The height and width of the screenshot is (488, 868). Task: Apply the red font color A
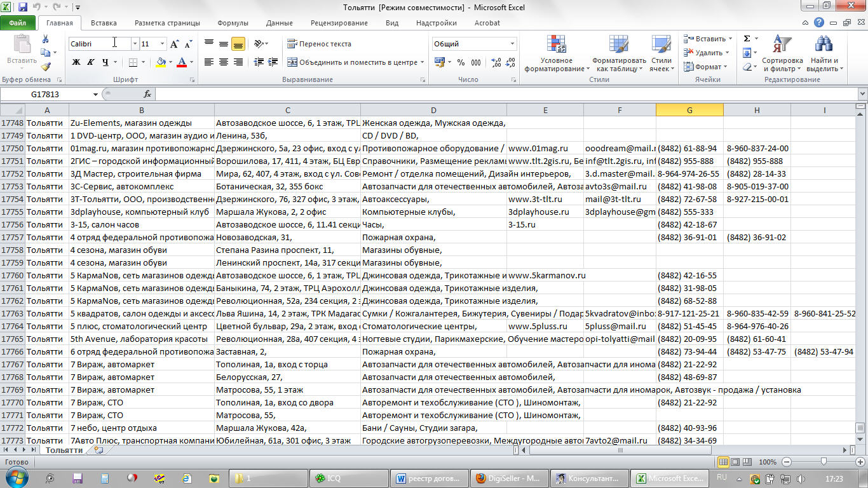182,62
